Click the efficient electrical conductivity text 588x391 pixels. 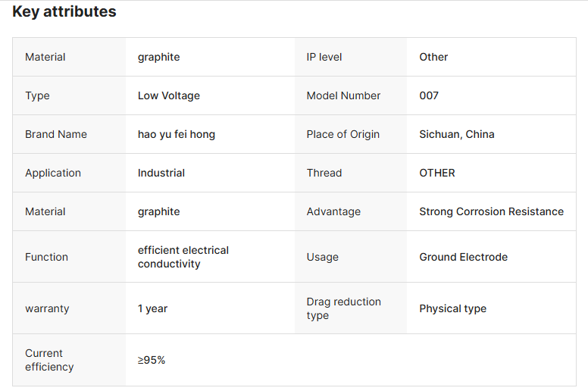183,257
